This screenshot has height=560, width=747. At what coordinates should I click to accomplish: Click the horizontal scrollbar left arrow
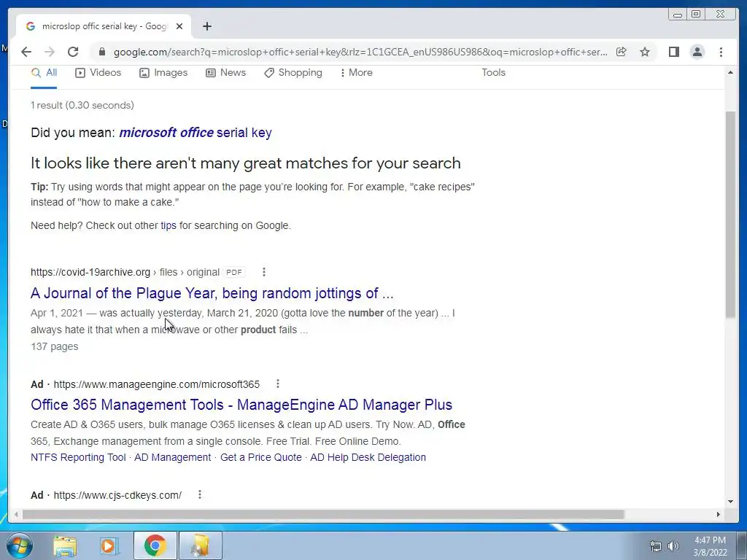tap(16, 514)
